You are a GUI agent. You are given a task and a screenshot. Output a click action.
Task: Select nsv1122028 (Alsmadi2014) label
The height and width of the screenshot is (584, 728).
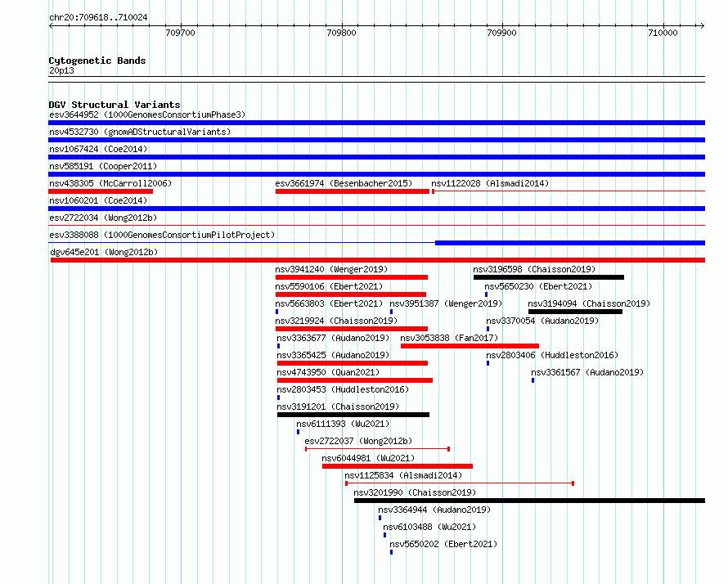point(490,183)
